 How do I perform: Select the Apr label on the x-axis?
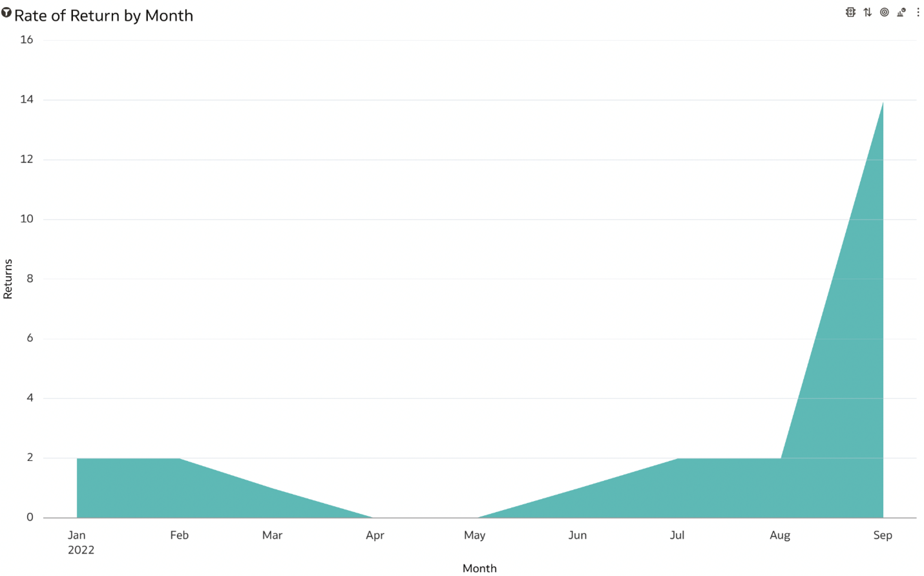[x=375, y=535]
